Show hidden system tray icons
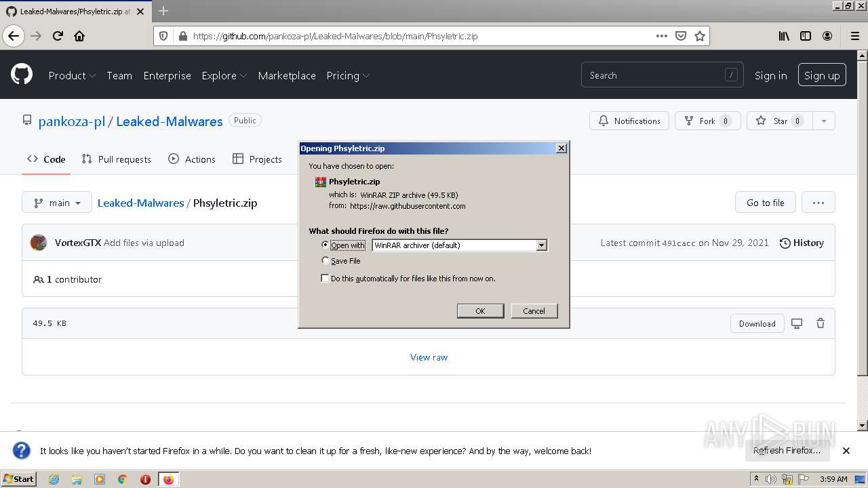The image size is (868, 488). pos(757,479)
